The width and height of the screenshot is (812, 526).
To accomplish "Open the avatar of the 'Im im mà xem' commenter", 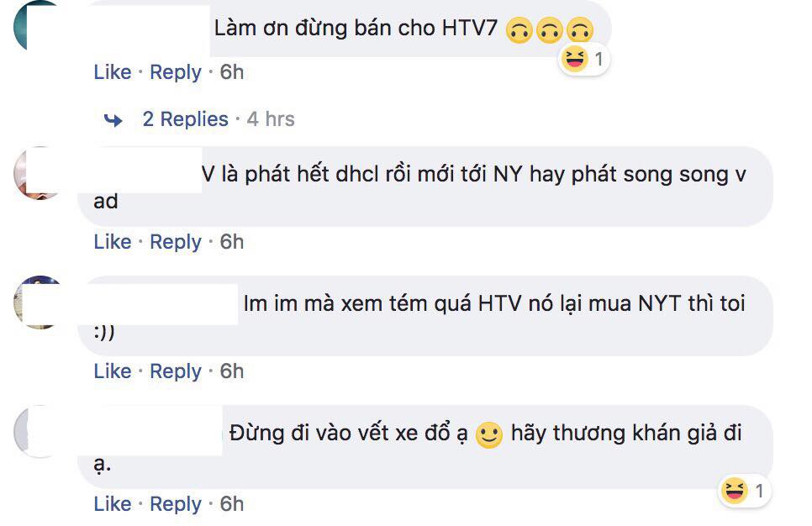I will (32, 302).
